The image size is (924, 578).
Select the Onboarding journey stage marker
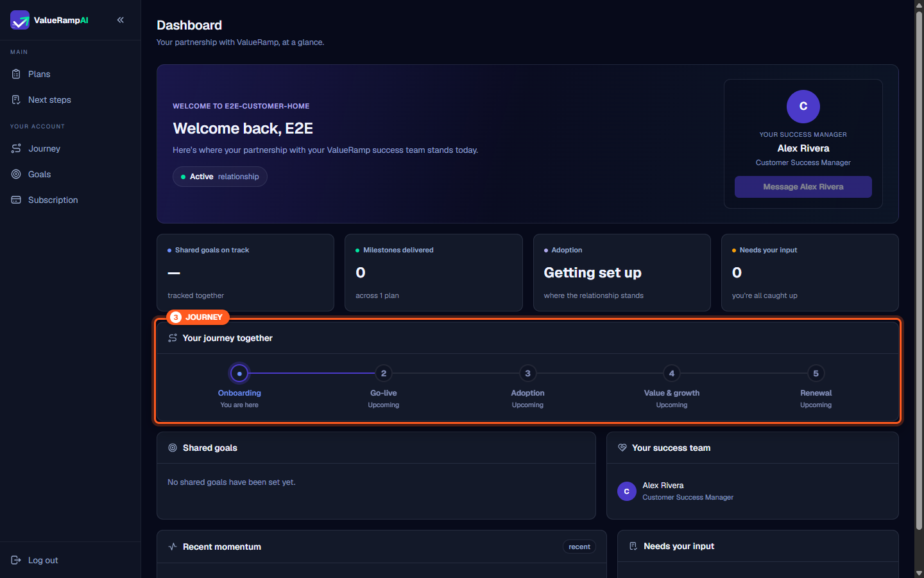[x=239, y=373]
